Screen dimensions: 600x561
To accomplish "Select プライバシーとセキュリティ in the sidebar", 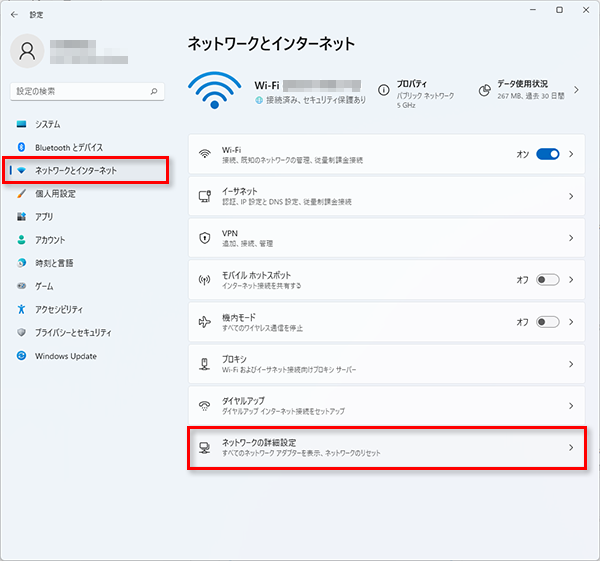I will (x=85, y=332).
